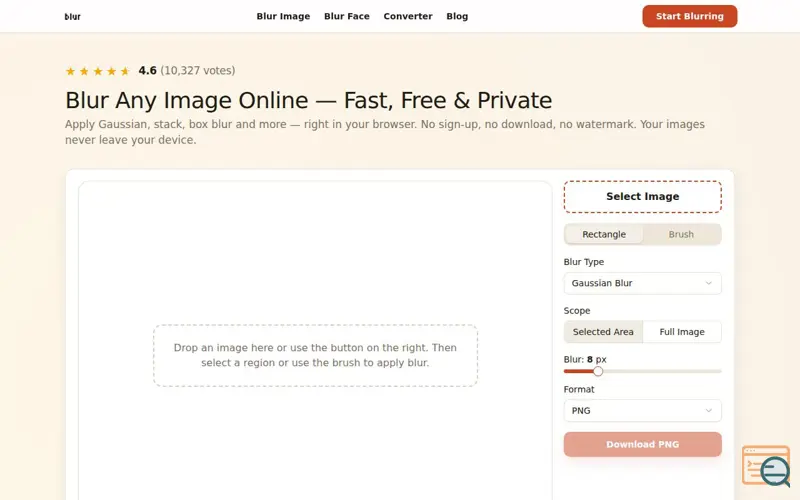Screen dimensions: 800x500
Task: Click the Format label
Action: pos(579,389)
